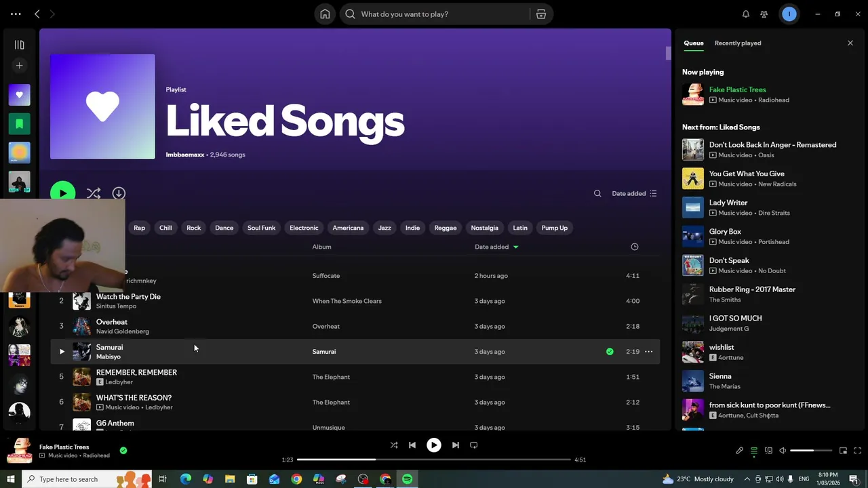Filter by the Pump Up chip
Screen dimensions: 868x488
(x=554, y=228)
